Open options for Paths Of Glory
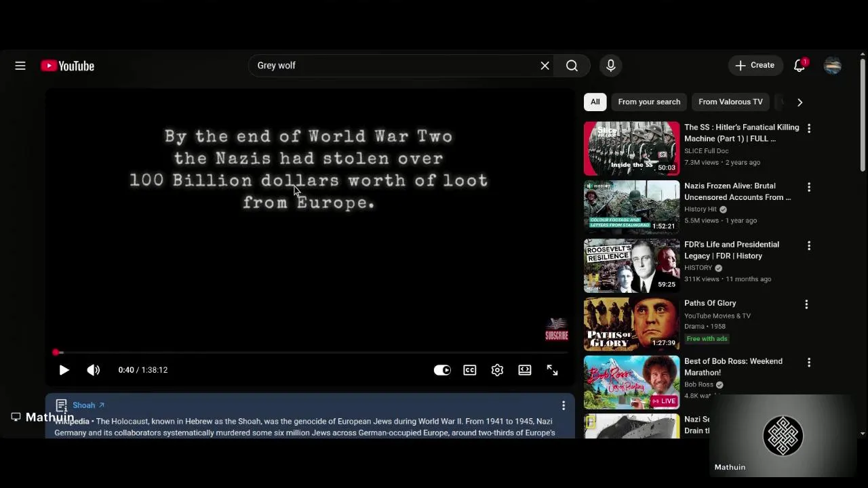The image size is (868, 488). [806, 304]
